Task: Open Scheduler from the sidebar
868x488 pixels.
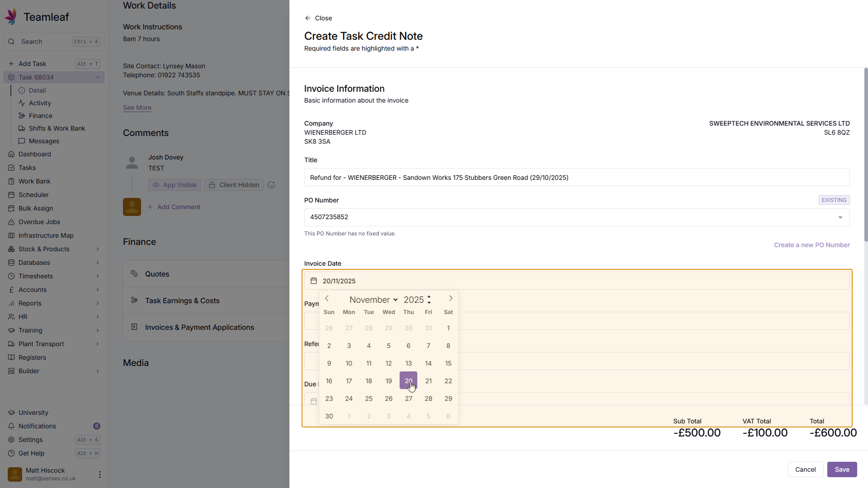Action: point(33,195)
